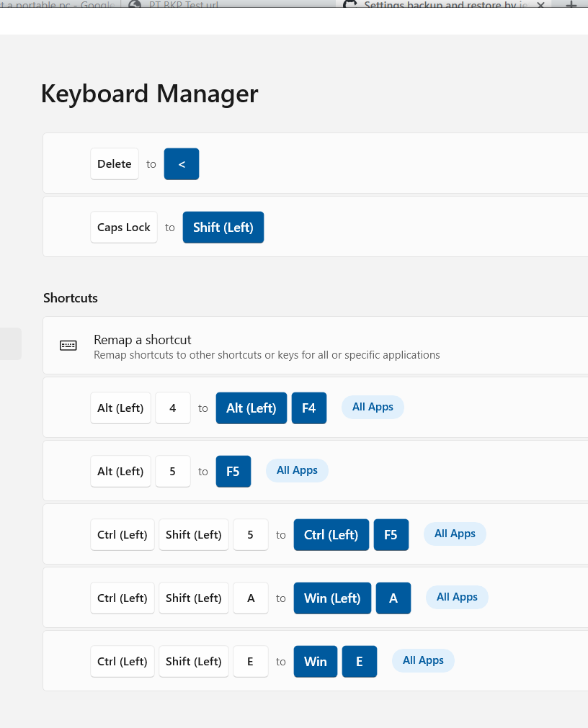The width and height of the screenshot is (588, 728).
Task: Select the blue '<' target key
Action: coord(182,164)
